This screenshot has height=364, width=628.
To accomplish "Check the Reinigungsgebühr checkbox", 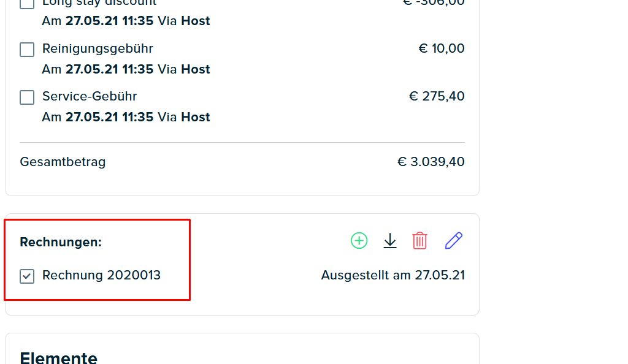I will point(27,50).
